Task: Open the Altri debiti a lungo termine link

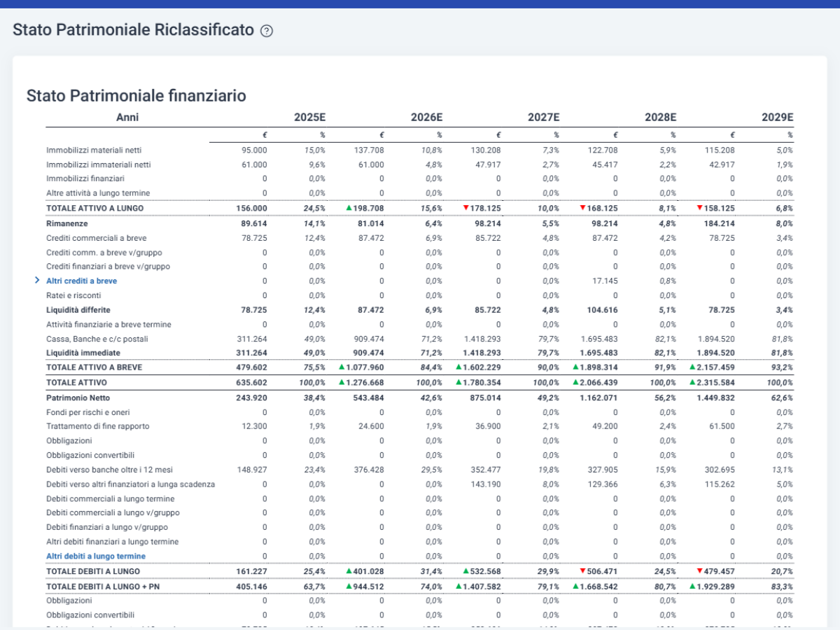Action: [x=96, y=556]
